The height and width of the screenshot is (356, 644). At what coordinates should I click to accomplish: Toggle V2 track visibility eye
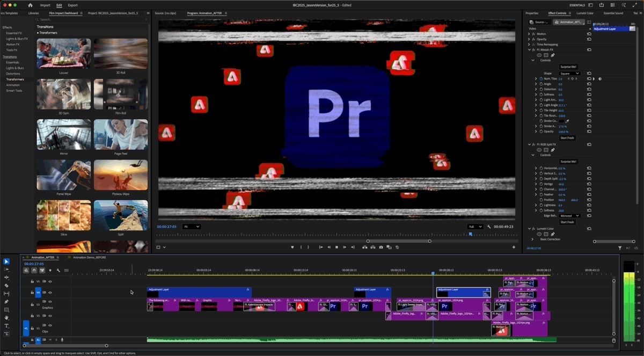coord(50,316)
